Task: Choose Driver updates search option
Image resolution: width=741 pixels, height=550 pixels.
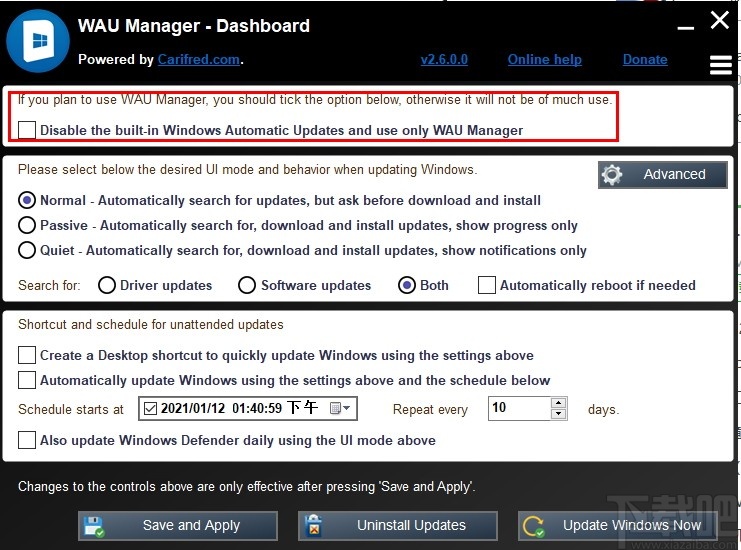Action: tap(107, 285)
